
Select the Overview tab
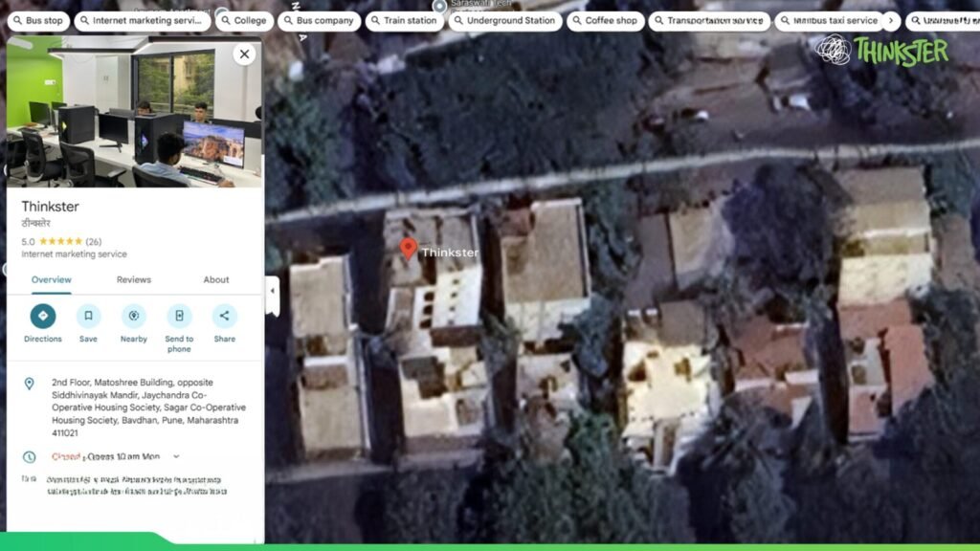click(51, 279)
